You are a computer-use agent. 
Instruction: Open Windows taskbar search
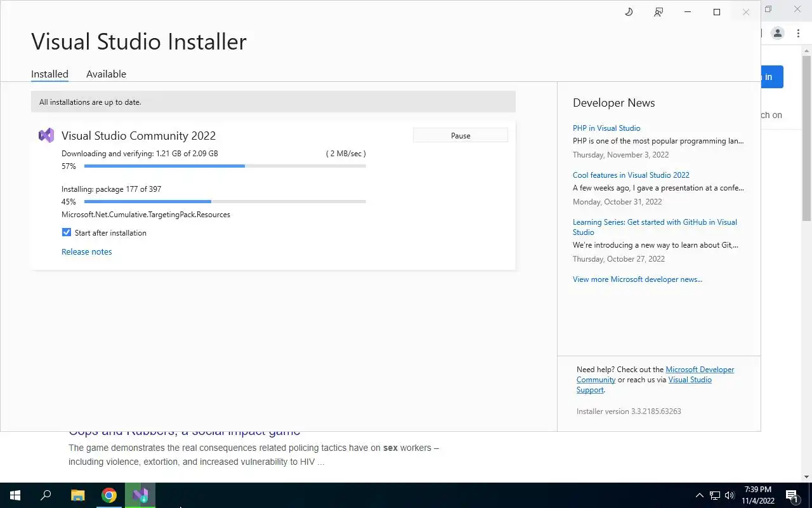pos(46,495)
